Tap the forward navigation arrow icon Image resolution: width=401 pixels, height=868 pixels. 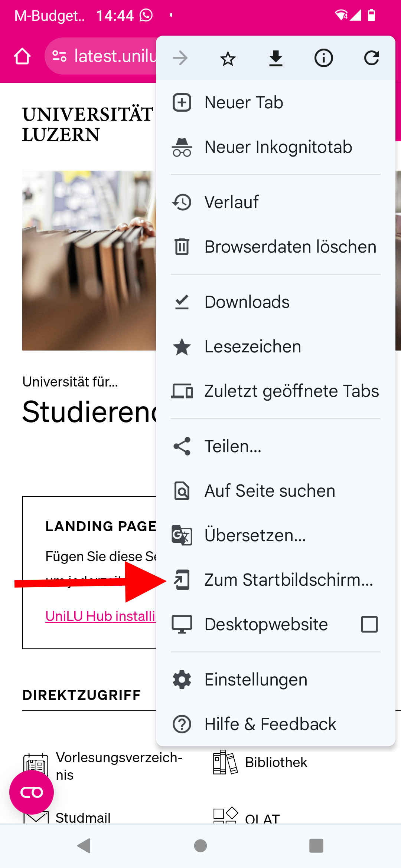coord(180,58)
